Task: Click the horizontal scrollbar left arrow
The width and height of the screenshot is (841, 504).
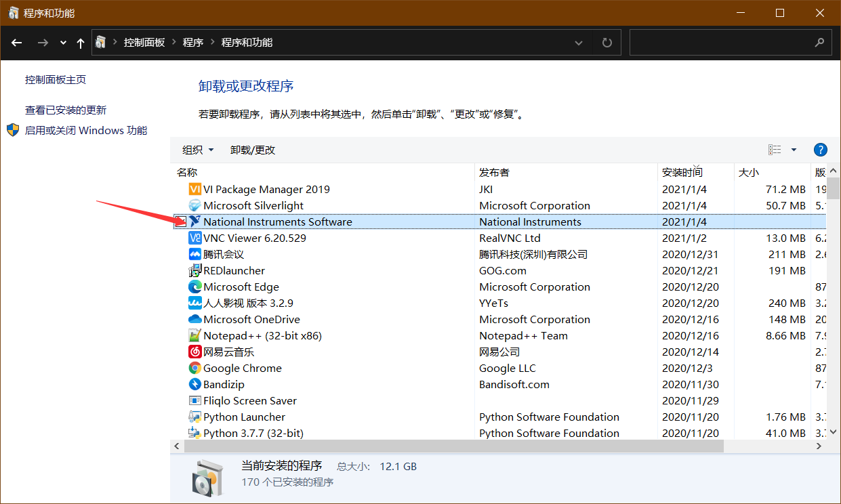Action: click(177, 446)
